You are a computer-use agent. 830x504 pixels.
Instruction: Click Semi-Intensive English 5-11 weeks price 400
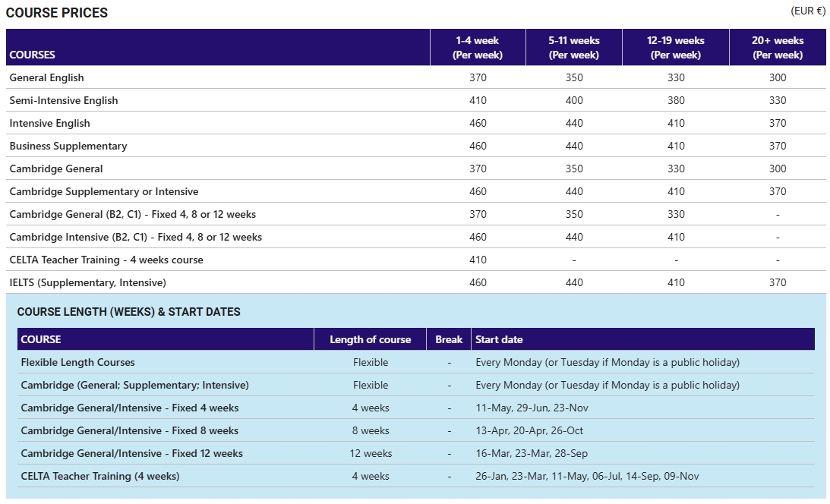pos(574,100)
